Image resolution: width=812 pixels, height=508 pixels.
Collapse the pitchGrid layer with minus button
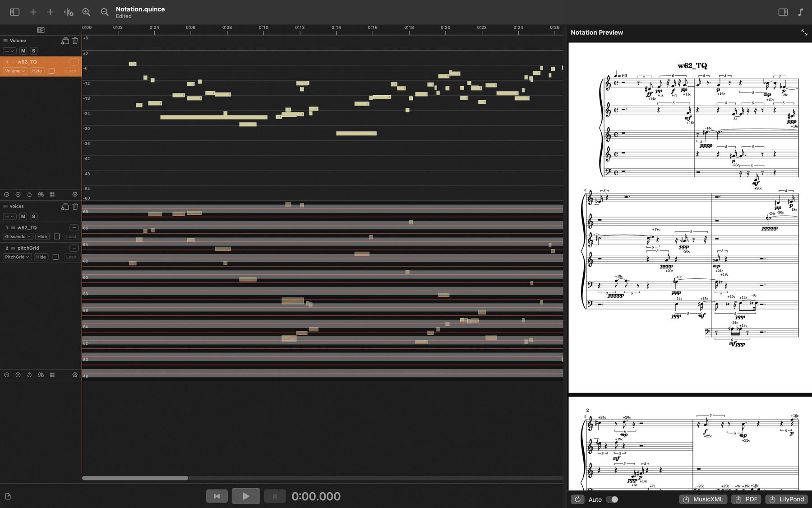tap(74, 248)
